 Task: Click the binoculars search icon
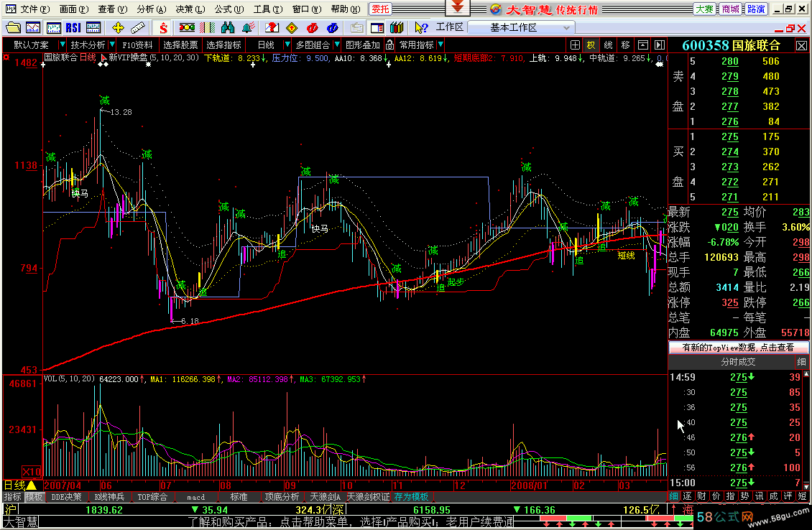click(x=227, y=27)
